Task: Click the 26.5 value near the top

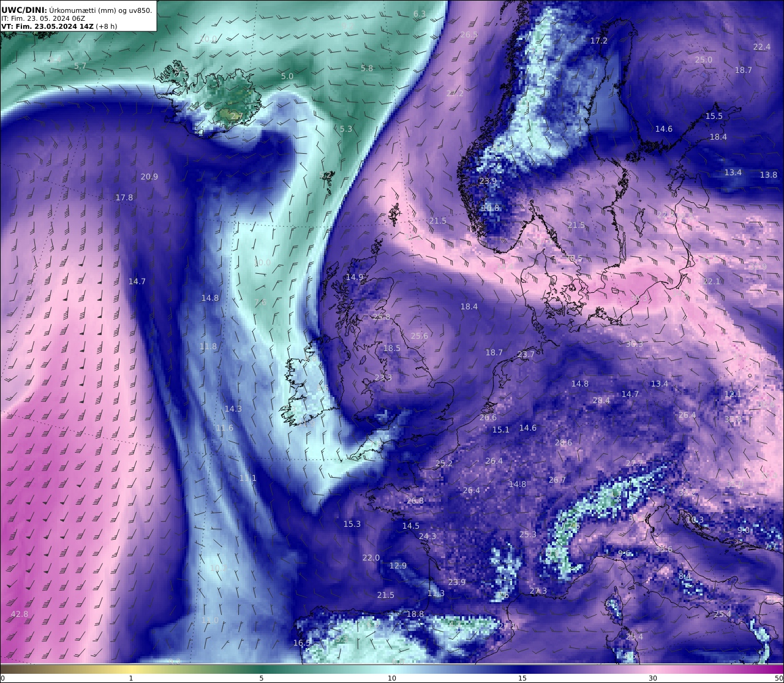Action: tap(469, 34)
